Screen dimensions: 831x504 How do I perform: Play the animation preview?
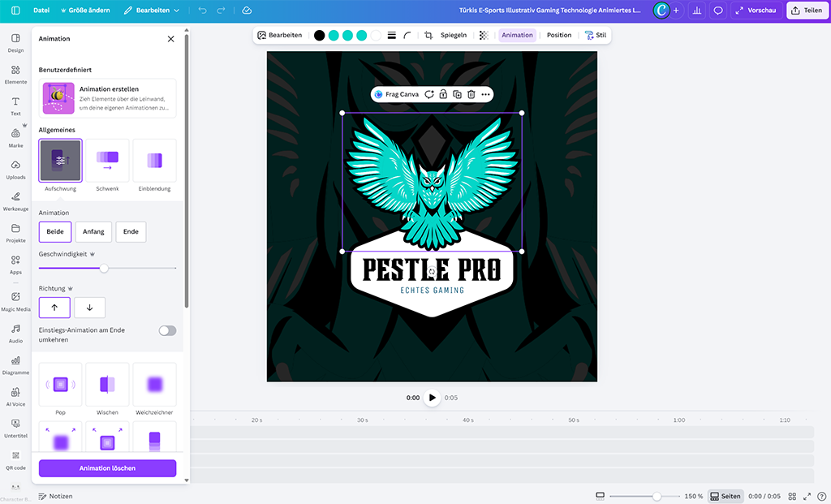click(x=432, y=398)
